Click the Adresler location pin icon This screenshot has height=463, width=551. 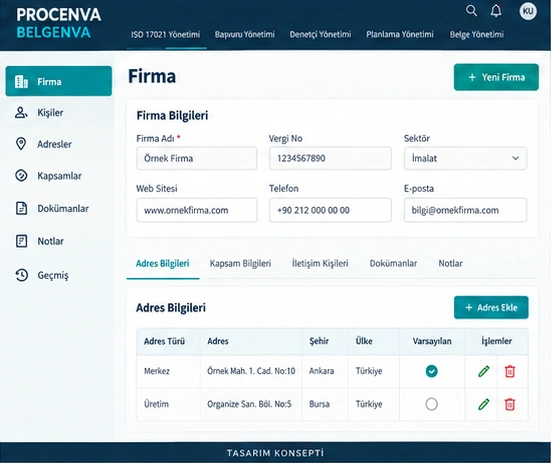pos(21,144)
